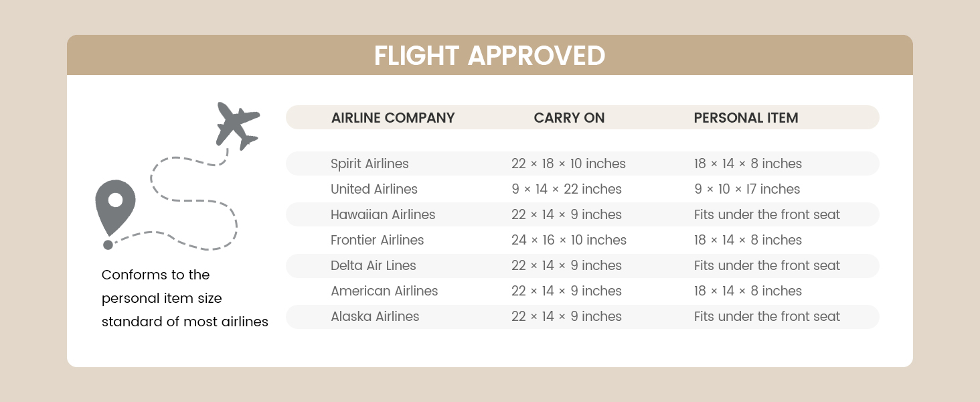Select the AIRLINE COMPANY column header
Image resolution: width=980 pixels, height=402 pixels.
[393, 118]
